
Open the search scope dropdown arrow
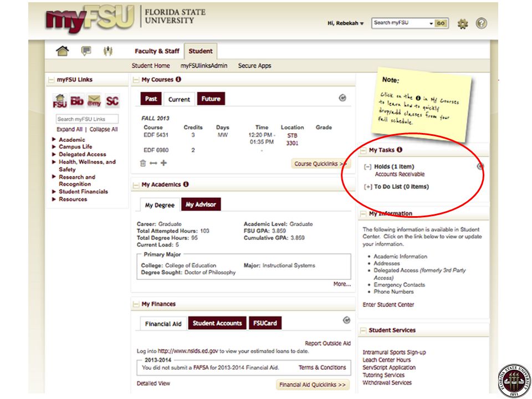[431, 23]
